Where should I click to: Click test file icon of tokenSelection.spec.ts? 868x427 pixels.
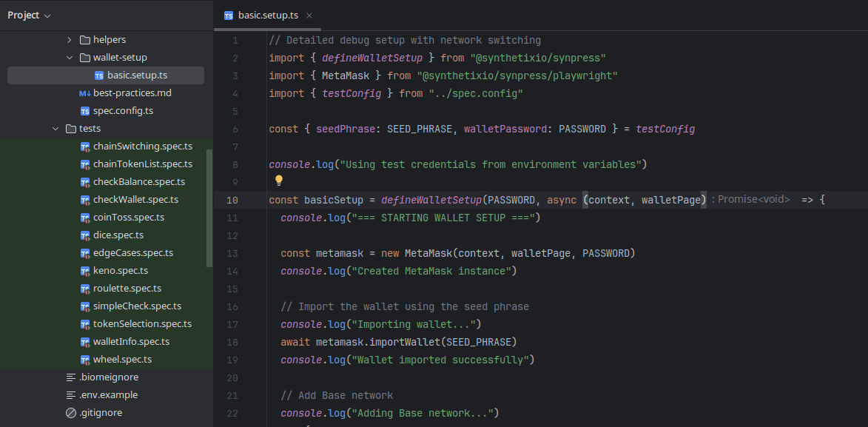pyautogui.click(x=84, y=324)
